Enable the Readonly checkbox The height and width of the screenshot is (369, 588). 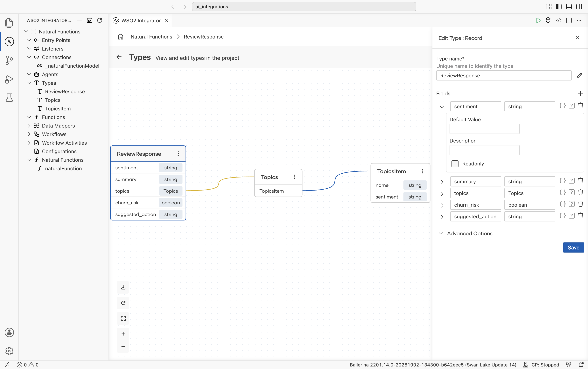(455, 164)
